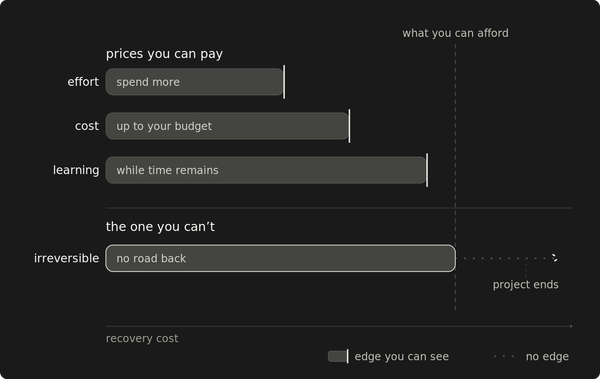Click the arrowhead ending the dotted line
This screenshot has height=379, width=600.
coord(555,258)
